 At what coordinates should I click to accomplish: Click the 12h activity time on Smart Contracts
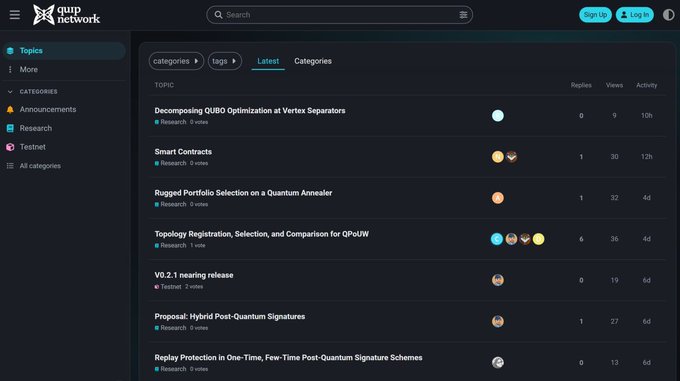pyautogui.click(x=647, y=156)
